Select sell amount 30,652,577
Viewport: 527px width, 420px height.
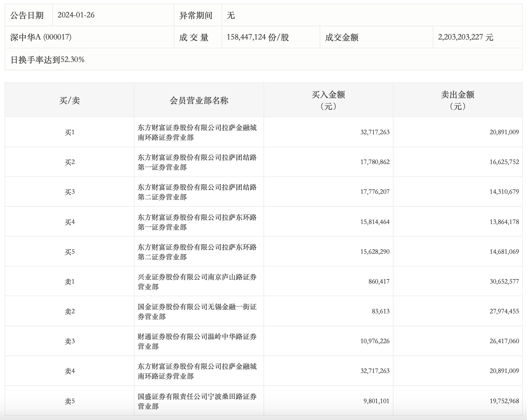[504, 282]
